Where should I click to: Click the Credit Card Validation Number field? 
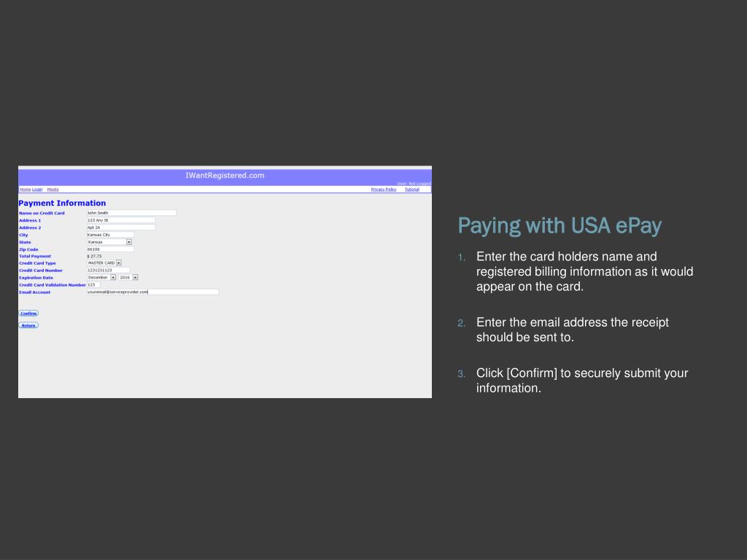[93, 285]
